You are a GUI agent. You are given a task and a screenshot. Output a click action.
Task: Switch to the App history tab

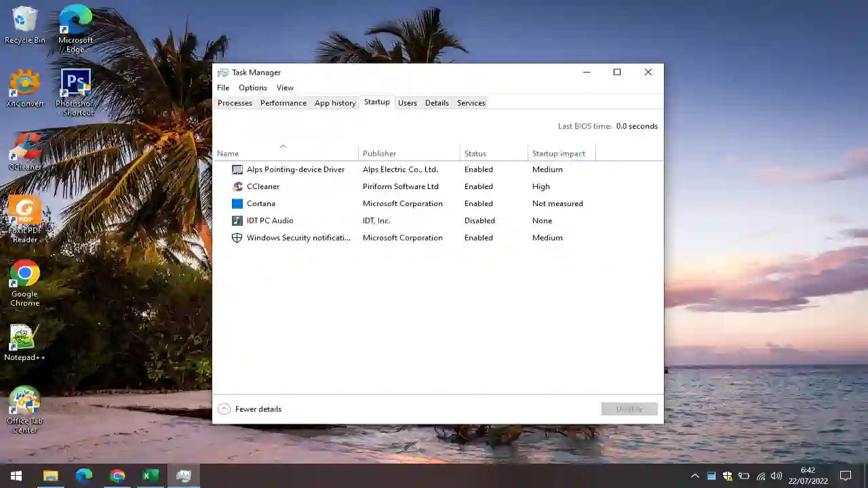tap(335, 103)
